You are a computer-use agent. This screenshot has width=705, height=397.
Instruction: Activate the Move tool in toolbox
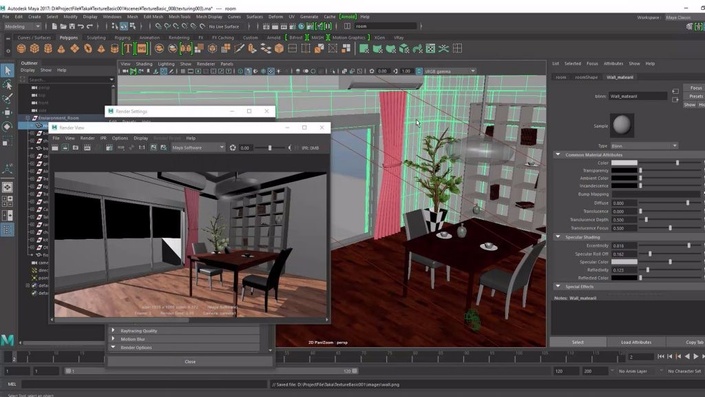coord(7,112)
